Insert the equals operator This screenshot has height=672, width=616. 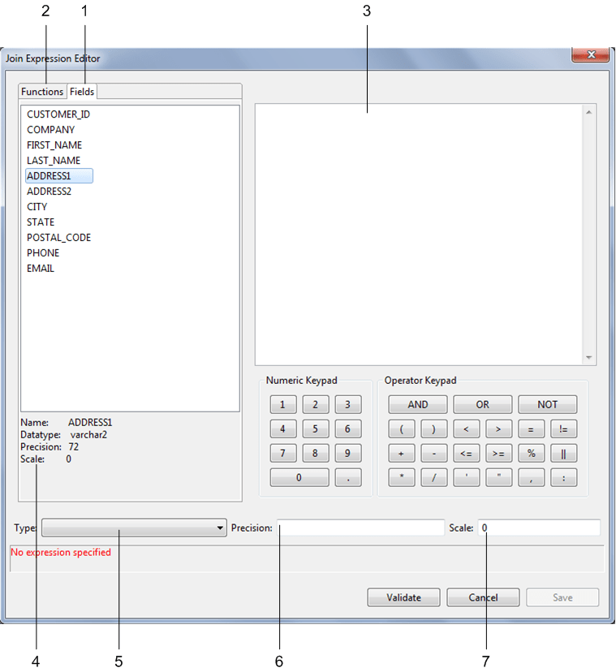point(531,429)
